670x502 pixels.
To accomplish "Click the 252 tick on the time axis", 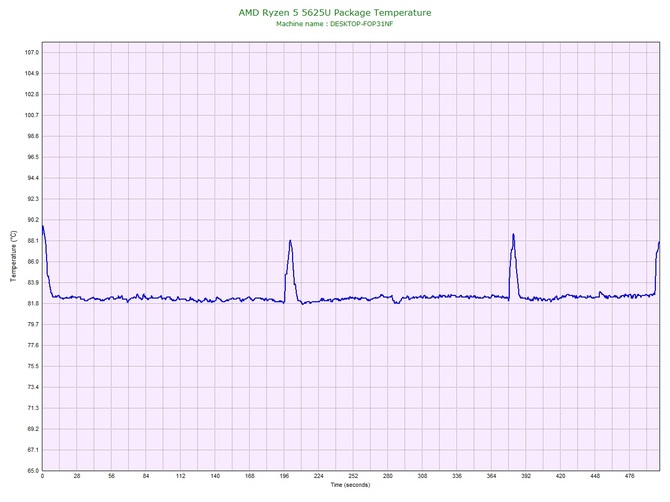I will click(x=353, y=476).
